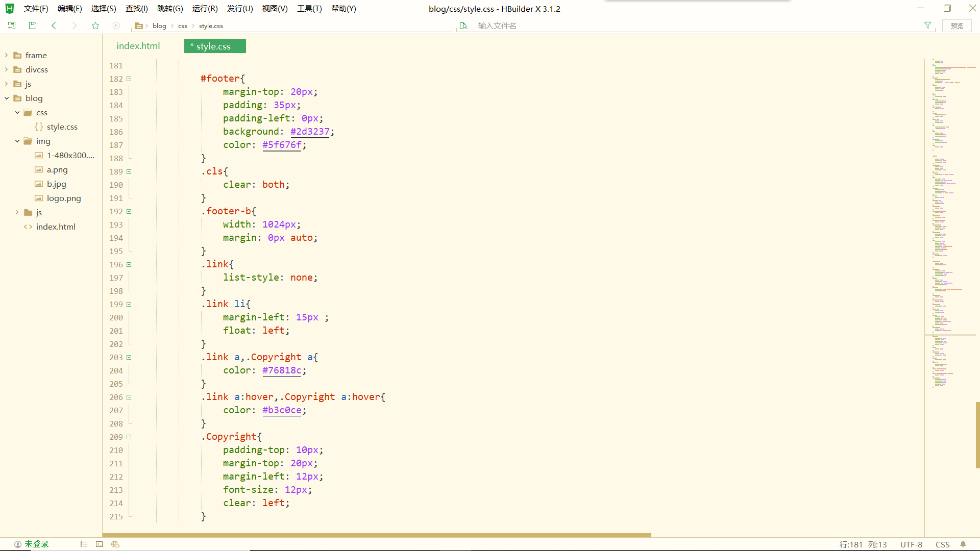Click the #5f676f color value

(282, 145)
